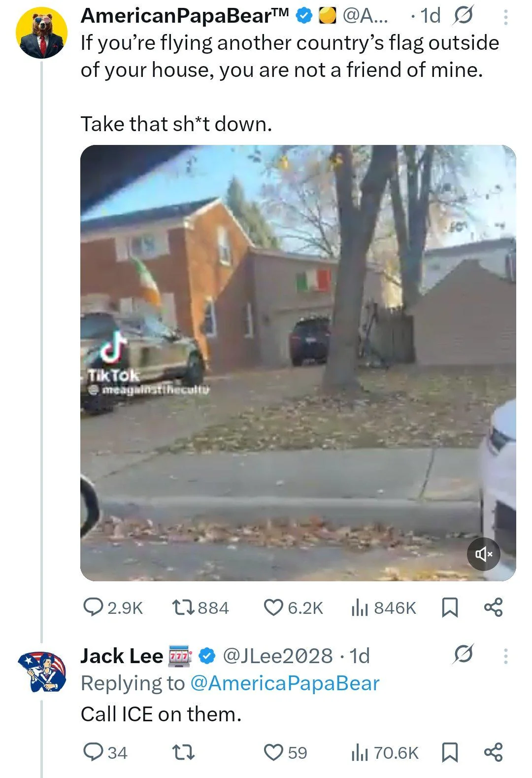Share the AmericanPapaBear post
Screen dimensions: 532x778
pos(493,607)
